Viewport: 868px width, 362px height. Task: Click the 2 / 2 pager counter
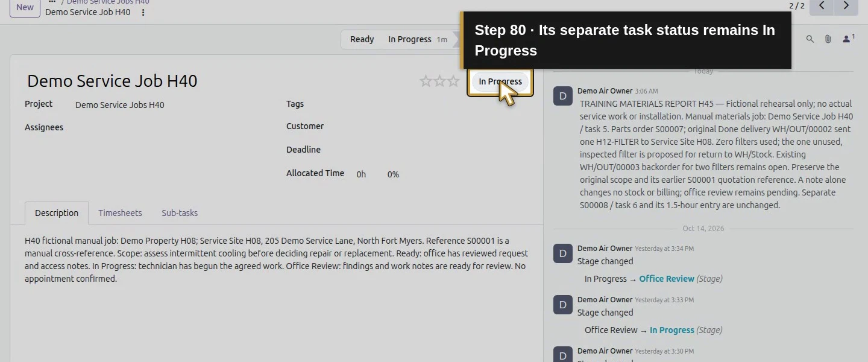click(x=797, y=6)
